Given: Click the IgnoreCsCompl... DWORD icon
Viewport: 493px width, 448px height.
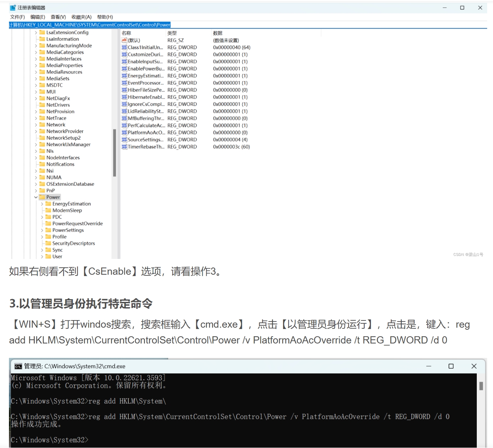Looking at the screenshot, I should 124,104.
